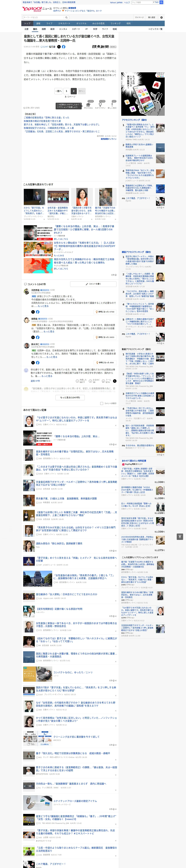Open the 1247 comment count icon

point(45,47)
